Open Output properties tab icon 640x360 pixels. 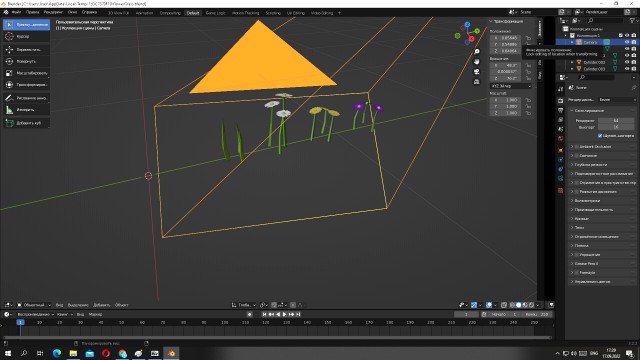click(560, 110)
